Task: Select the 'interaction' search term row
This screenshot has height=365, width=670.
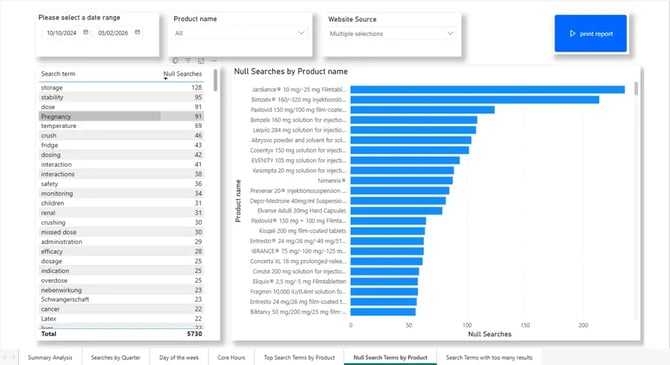Action: click(x=121, y=164)
